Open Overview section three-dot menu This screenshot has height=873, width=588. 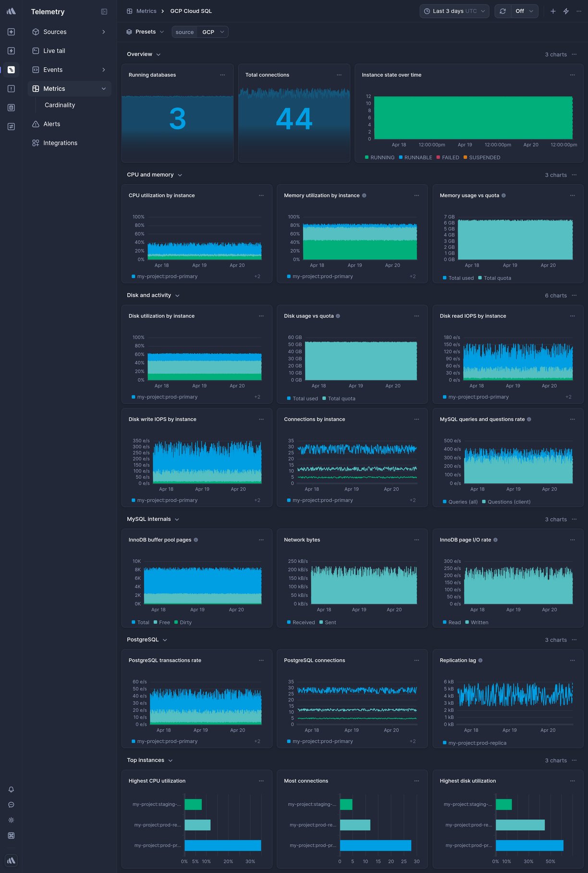pyautogui.click(x=574, y=54)
